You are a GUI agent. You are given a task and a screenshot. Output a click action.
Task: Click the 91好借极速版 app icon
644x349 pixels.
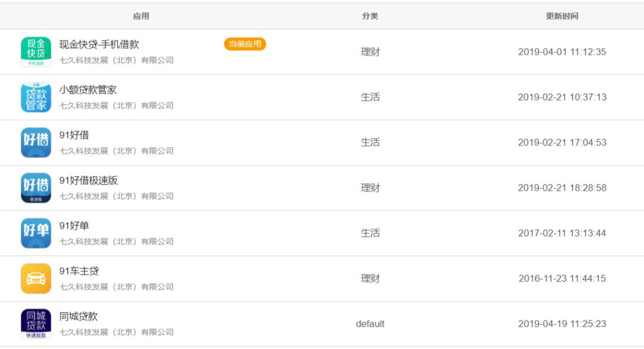coord(36,188)
